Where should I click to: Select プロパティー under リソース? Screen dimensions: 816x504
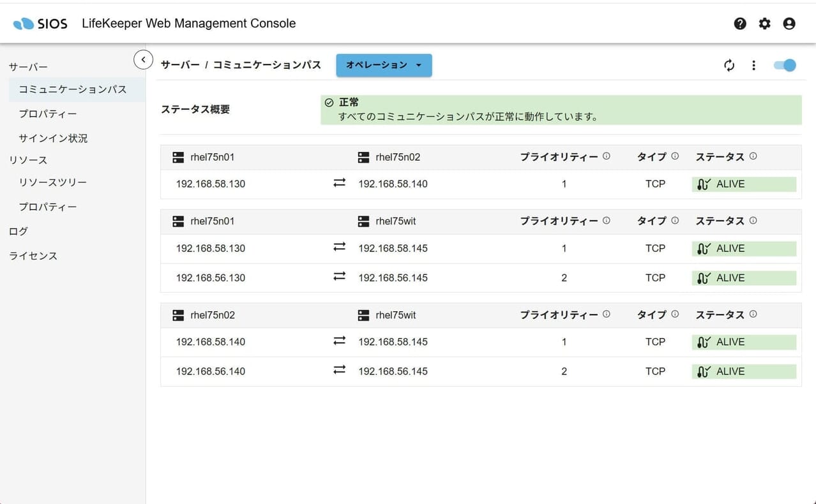tap(48, 207)
